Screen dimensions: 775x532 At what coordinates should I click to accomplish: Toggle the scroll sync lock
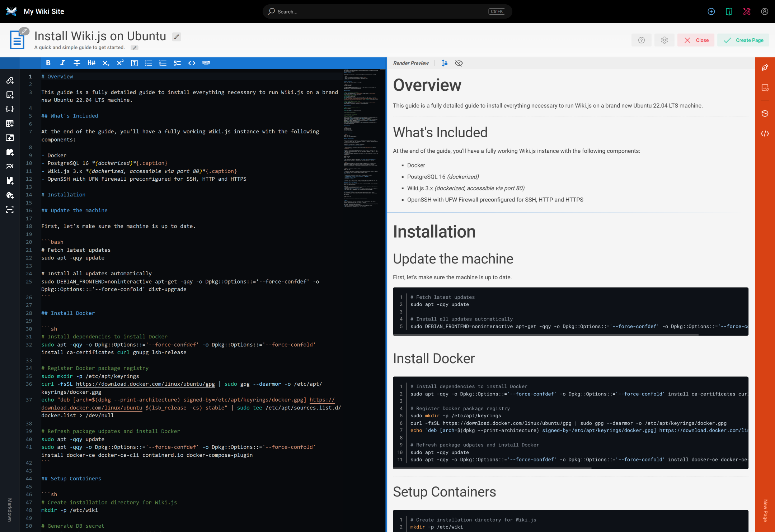pos(445,63)
